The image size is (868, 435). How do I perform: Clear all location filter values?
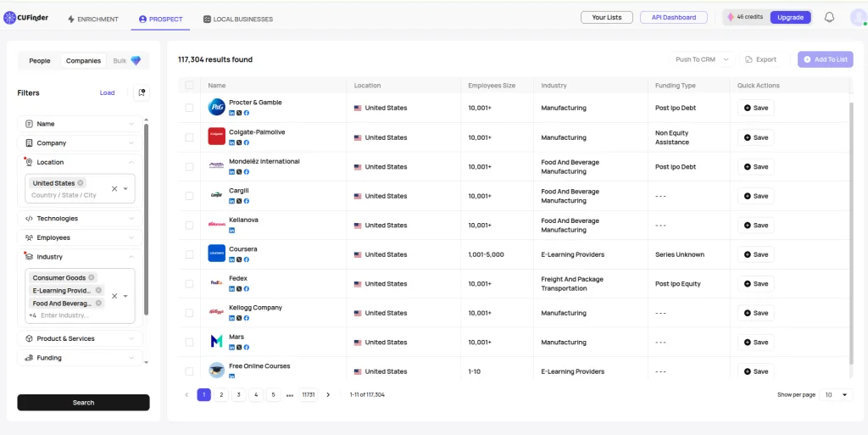click(x=114, y=189)
